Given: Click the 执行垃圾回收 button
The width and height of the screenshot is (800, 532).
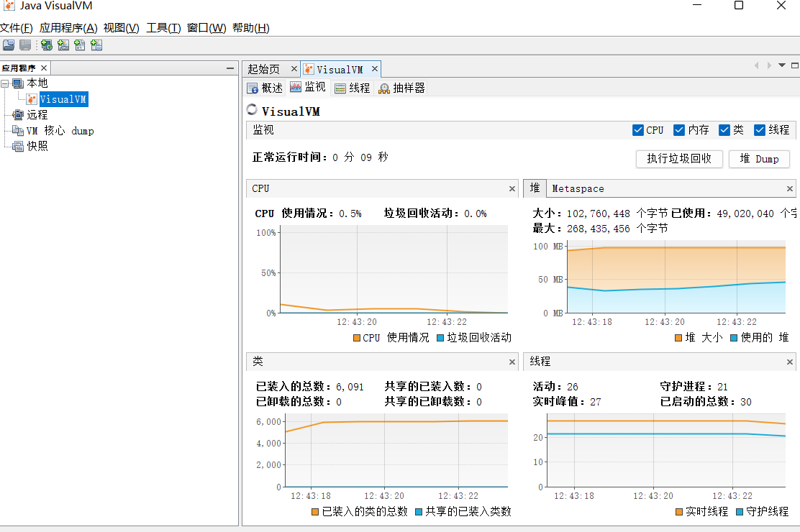Looking at the screenshot, I should coord(679,159).
